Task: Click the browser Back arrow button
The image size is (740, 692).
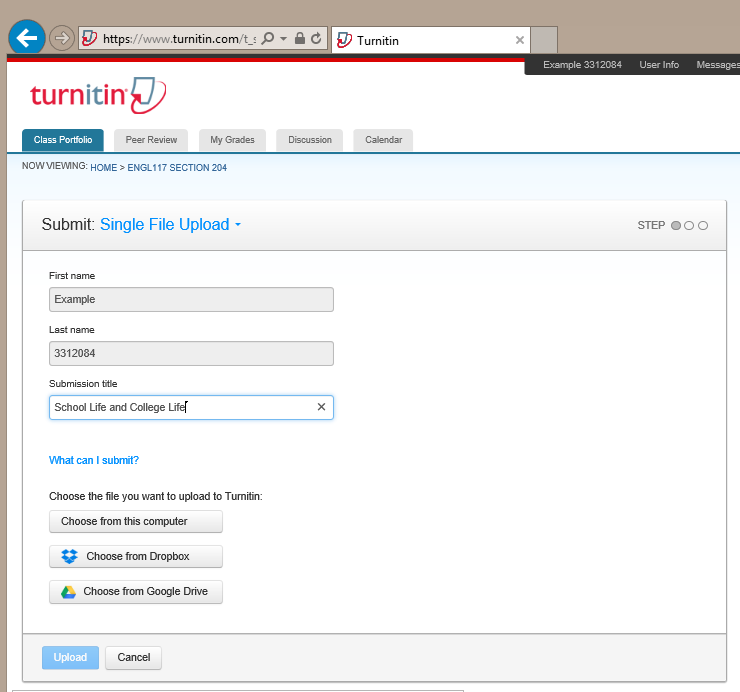Action: [26, 38]
